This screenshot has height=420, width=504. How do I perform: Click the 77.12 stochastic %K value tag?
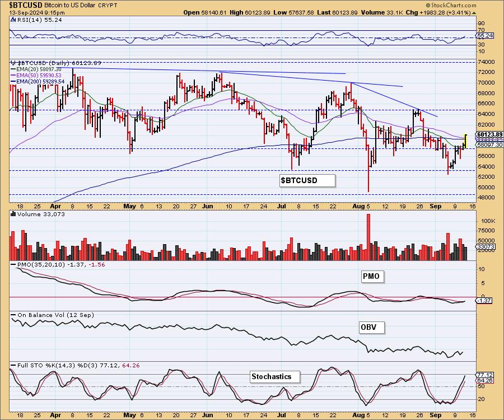485,375
